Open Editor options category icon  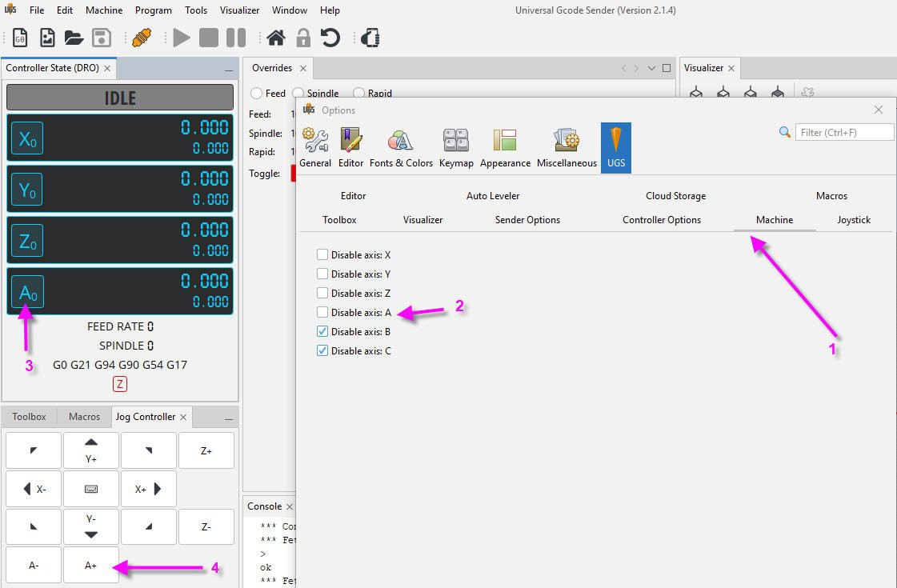[x=350, y=147]
